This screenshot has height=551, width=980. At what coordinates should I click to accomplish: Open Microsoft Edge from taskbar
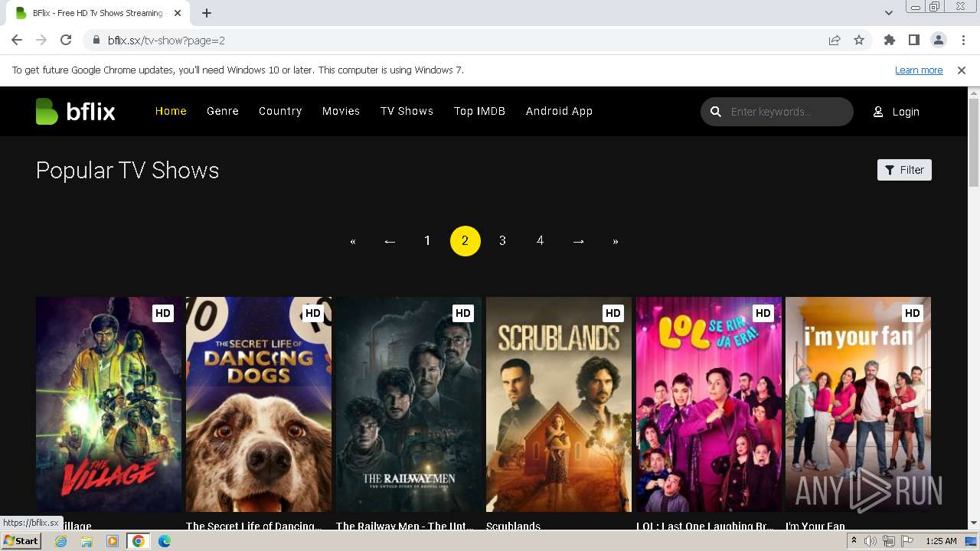[165, 541]
